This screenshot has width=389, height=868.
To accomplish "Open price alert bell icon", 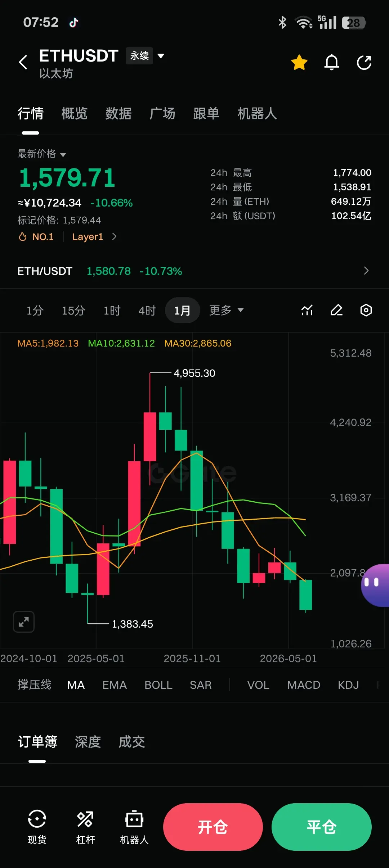I will pyautogui.click(x=332, y=62).
